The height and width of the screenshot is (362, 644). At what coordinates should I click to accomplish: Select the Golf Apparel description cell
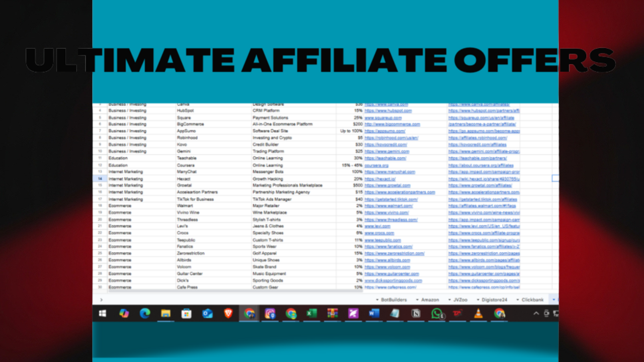tap(294, 253)
